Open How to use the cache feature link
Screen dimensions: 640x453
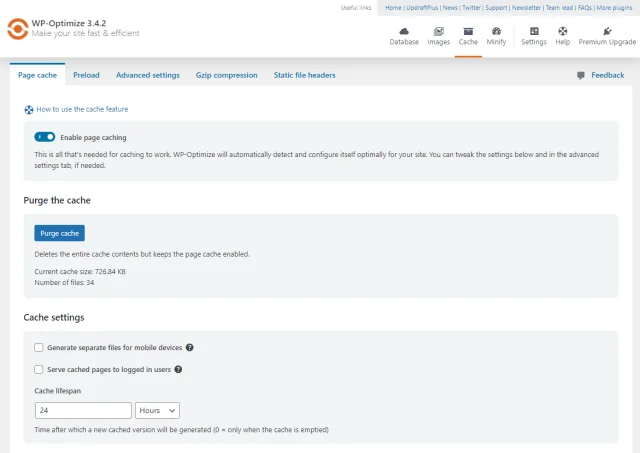tap(82, 109)
